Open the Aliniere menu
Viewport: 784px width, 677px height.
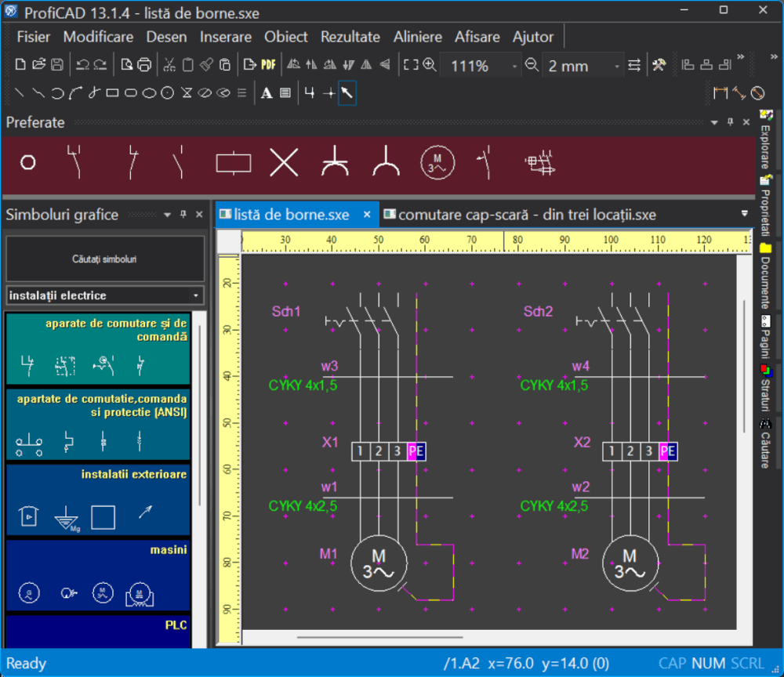tap(418, 37)
